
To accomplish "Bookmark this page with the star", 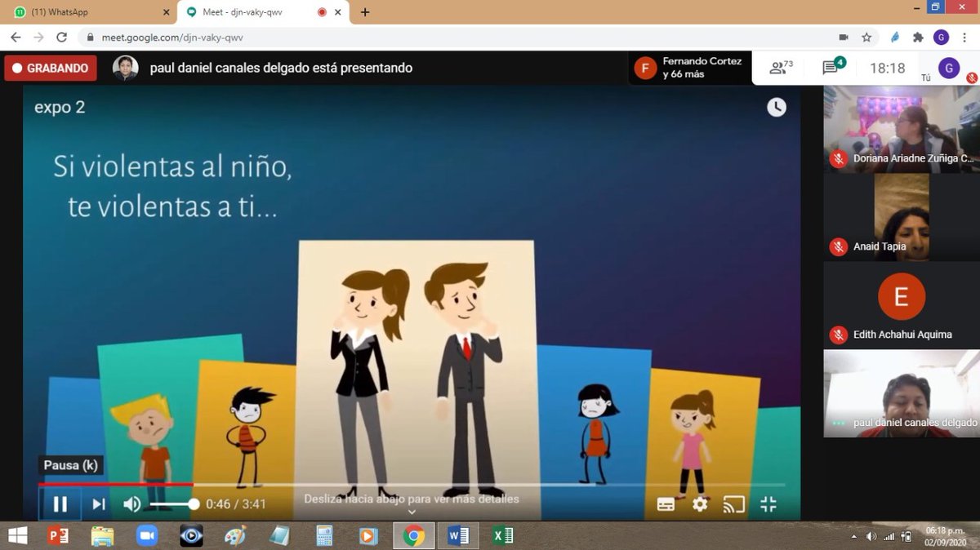I will pos(866,38).
